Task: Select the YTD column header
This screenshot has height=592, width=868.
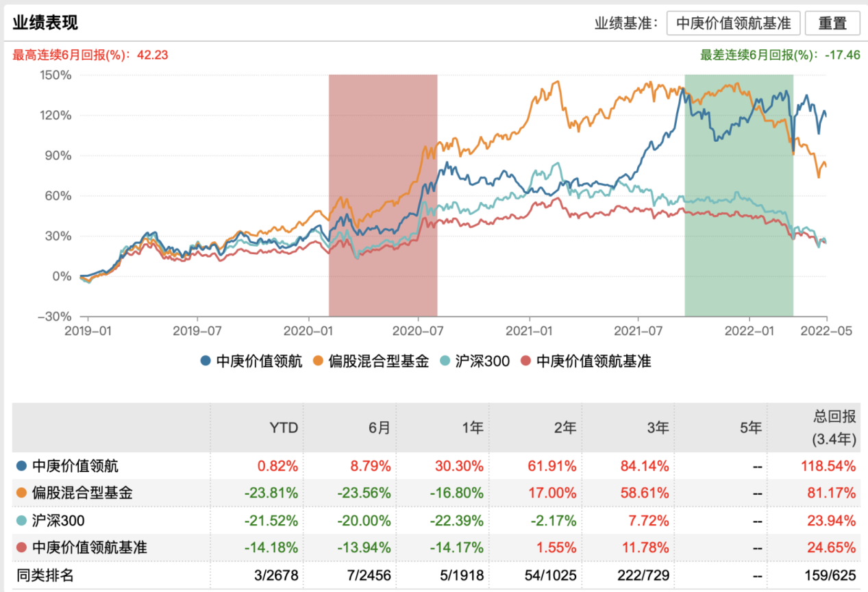Action: (284, 428)
